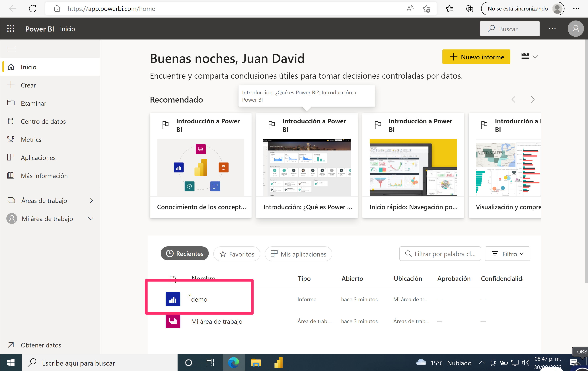The width and height of the screenshot is (588, 371).
Task: Click the browser address bar URL
Action: click(111, 9)
